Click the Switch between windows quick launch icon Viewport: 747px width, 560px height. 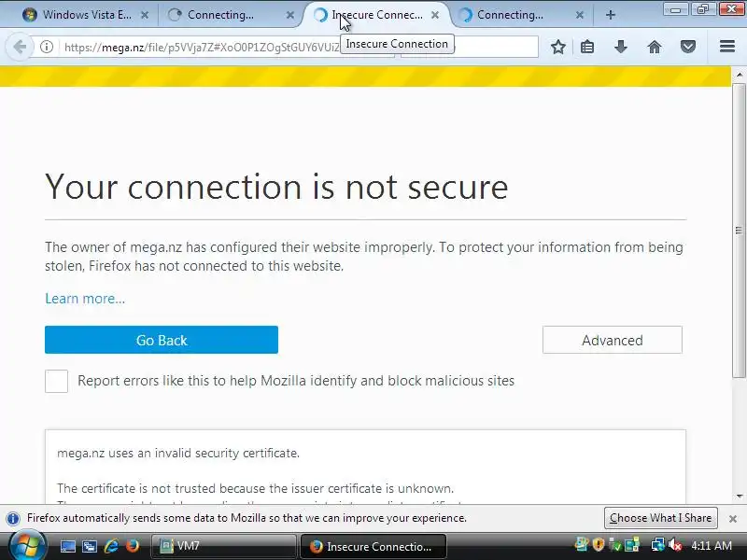point(90,546)
